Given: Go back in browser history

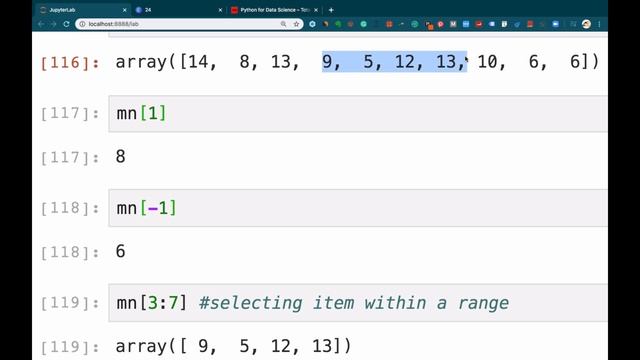Looking at the screenshot, I should coord(41,24).
